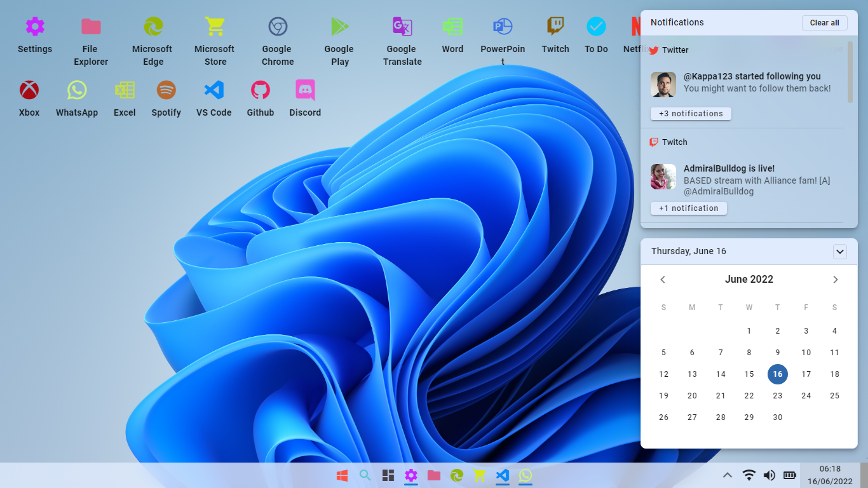The width and height of the screenshot is (868, 488).
Task: Show hidden tray icons chevron
Action: click(728, 475)
